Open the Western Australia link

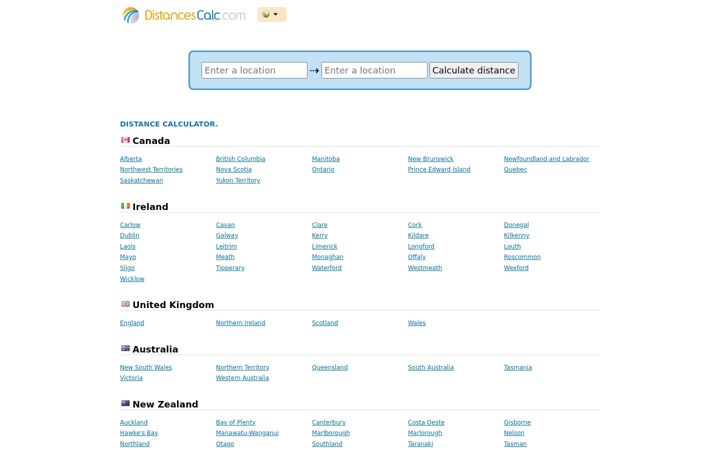242,378
